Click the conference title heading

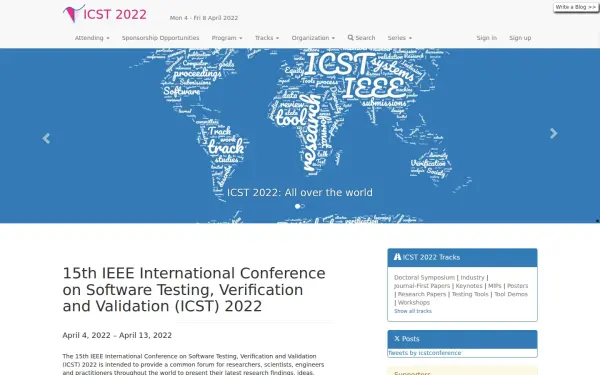click(x=194, y=290)
